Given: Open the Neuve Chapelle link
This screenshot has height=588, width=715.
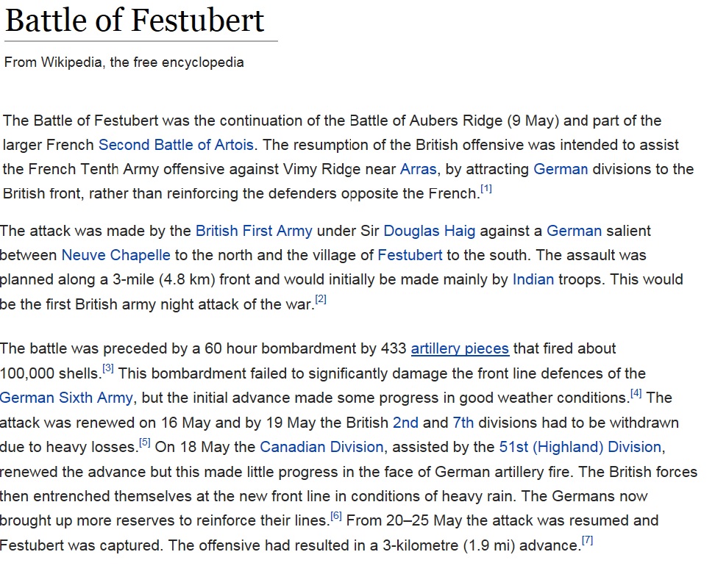Looking at the screenshot, I should (x=115, y=255).
